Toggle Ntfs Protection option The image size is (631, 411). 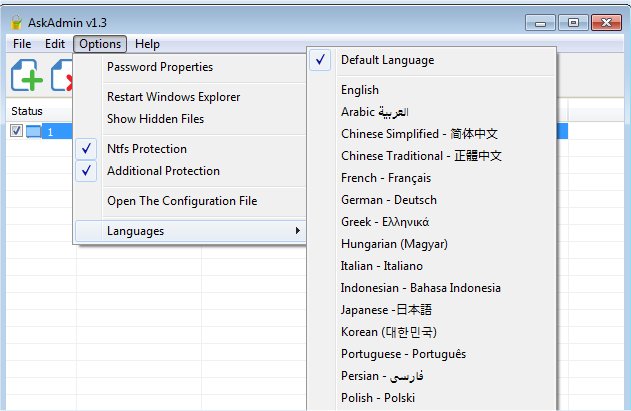(x=145, y=149)
